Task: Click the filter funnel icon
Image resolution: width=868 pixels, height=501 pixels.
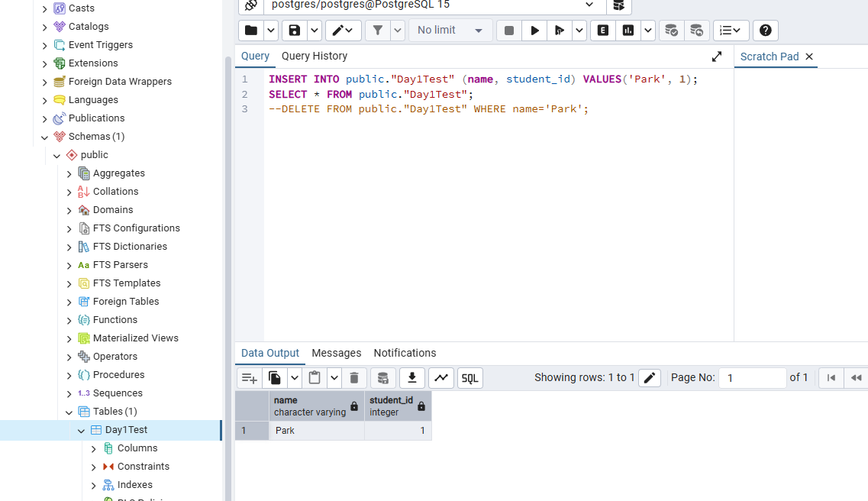Action: 378,31
